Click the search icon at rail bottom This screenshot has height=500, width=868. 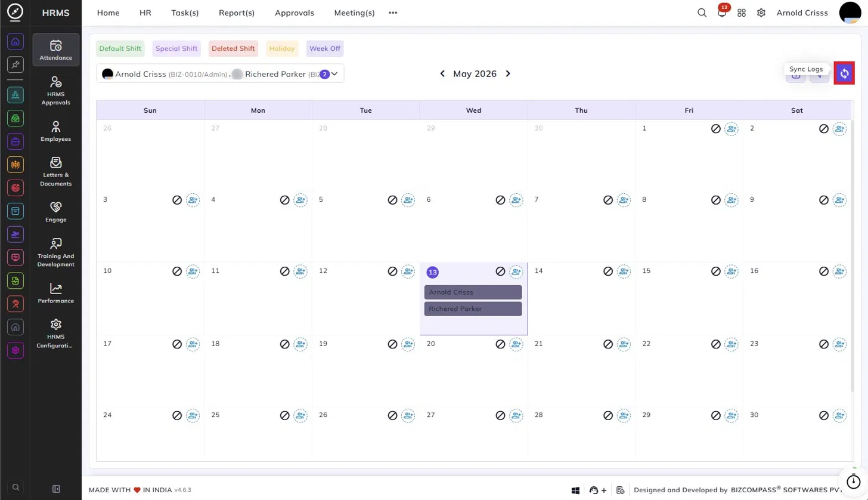coord(15,486)
